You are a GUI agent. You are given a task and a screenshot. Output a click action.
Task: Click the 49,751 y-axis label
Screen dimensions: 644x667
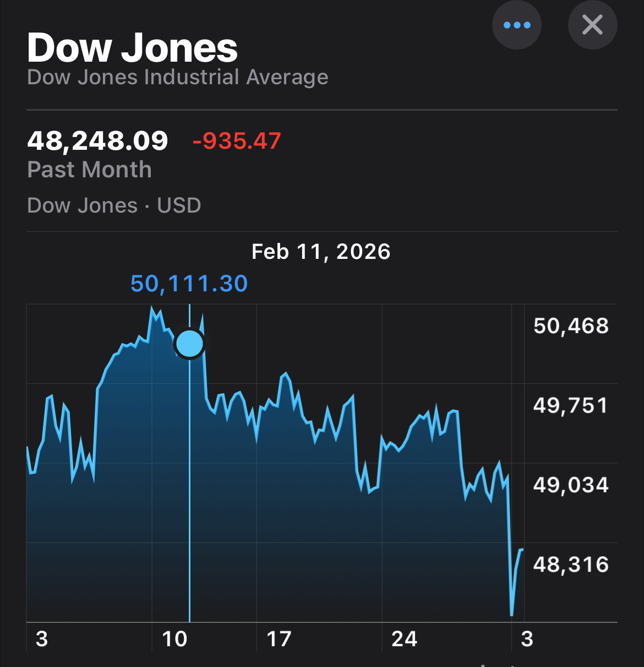(571, 406)
